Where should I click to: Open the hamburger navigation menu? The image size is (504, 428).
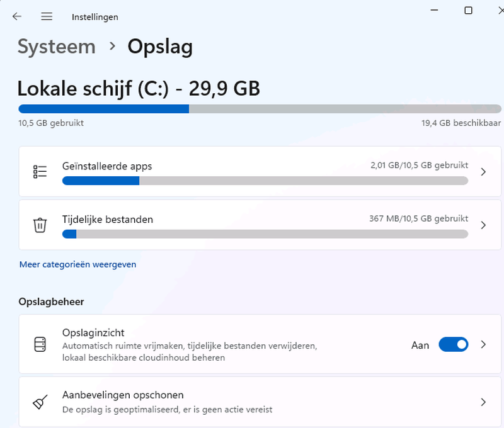click(47, 16)
